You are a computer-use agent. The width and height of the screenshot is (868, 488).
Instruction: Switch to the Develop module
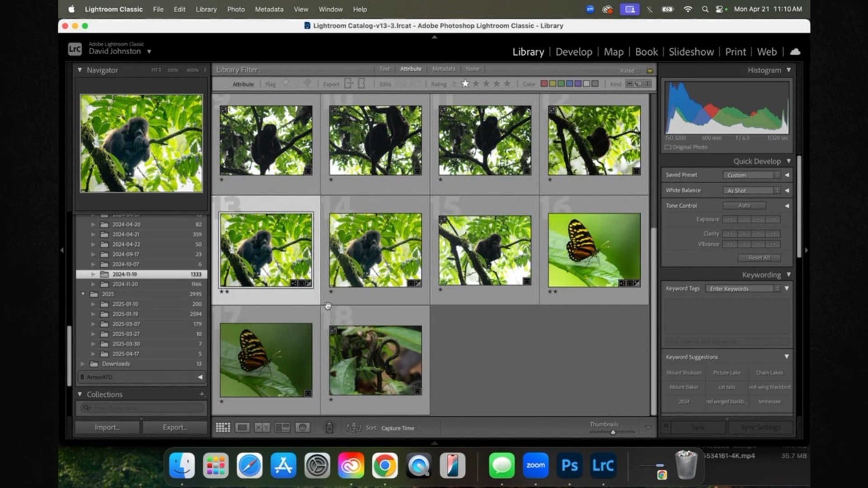point(574,52)
